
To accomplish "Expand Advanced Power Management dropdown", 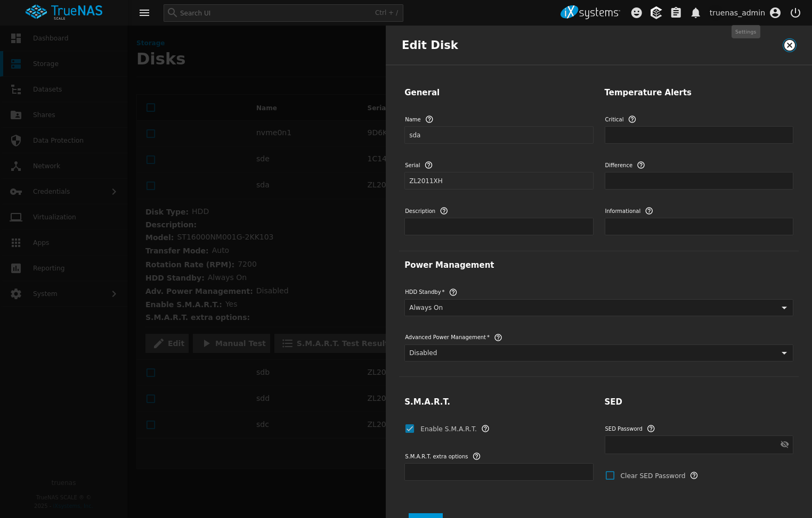I will point(598,353).
